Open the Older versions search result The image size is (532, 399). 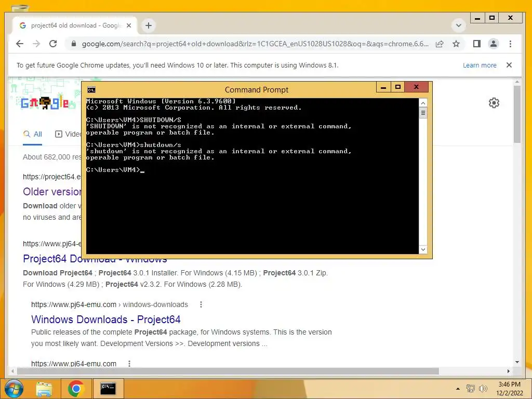52,192
